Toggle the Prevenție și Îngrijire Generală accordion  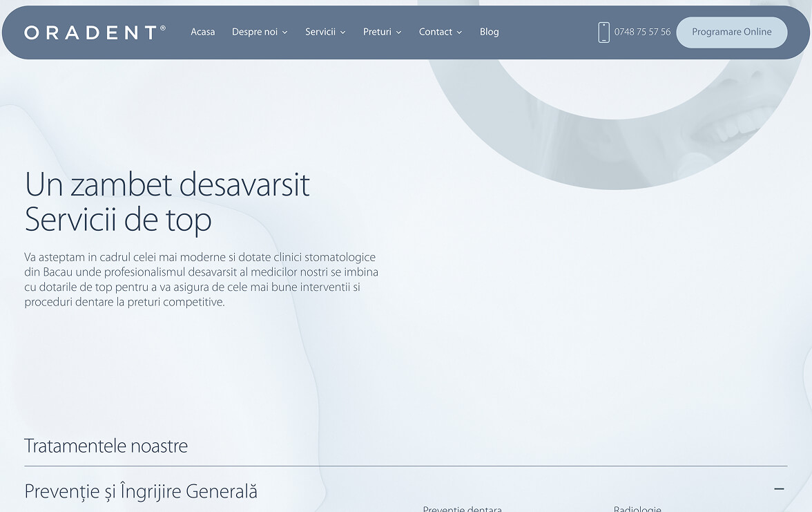click(141, 491)
